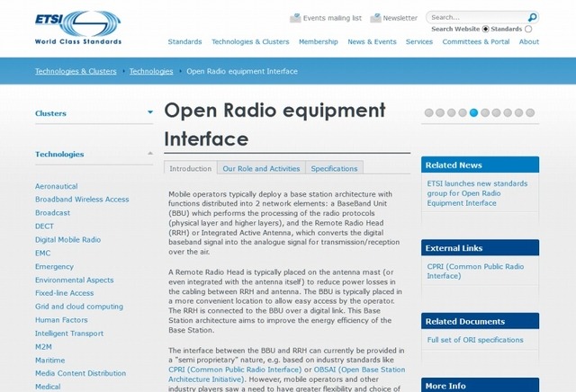
Task: Open the Events mailing list link
Action: tap(332, 18)
